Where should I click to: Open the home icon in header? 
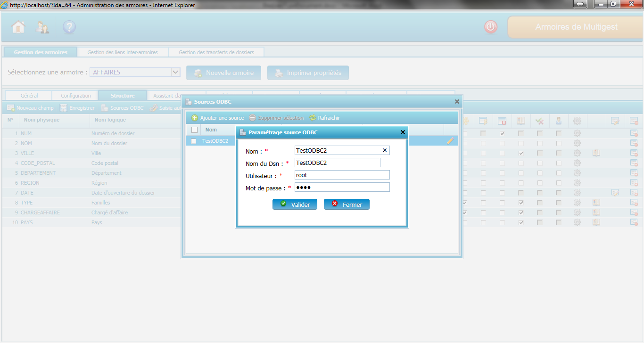pos(18,27)
